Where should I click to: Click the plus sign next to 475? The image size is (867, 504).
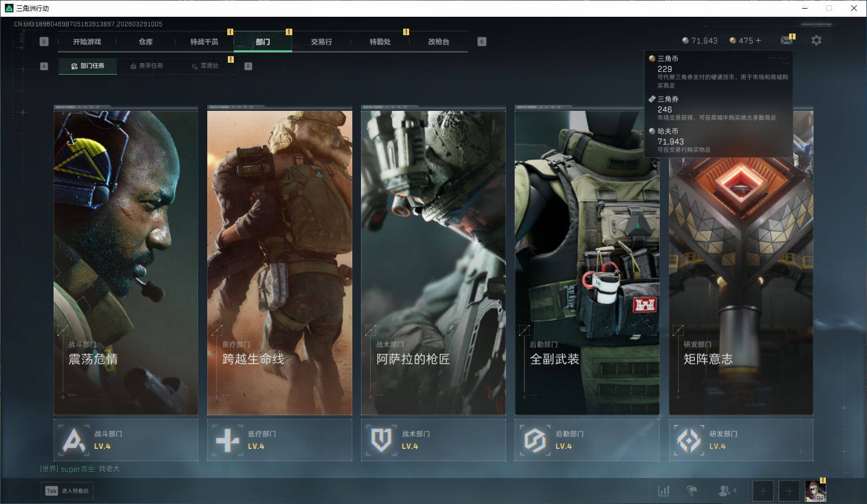[x=758, y=41]
